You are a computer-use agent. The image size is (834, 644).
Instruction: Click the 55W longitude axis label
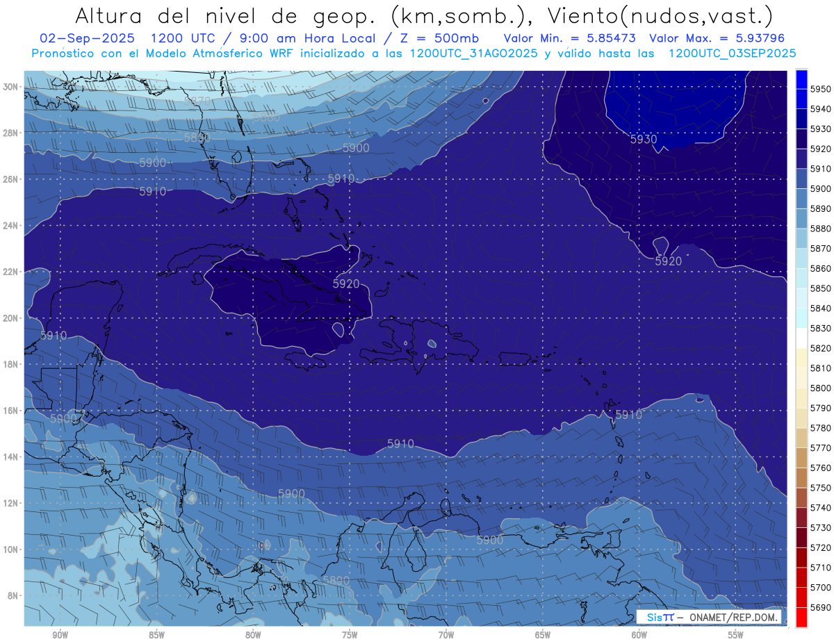pos(736,635)
